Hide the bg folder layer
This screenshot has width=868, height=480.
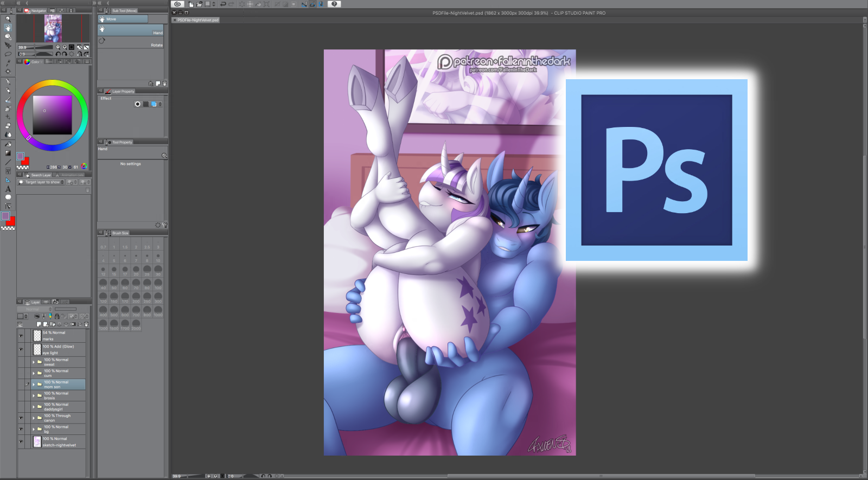coord(21,429)
